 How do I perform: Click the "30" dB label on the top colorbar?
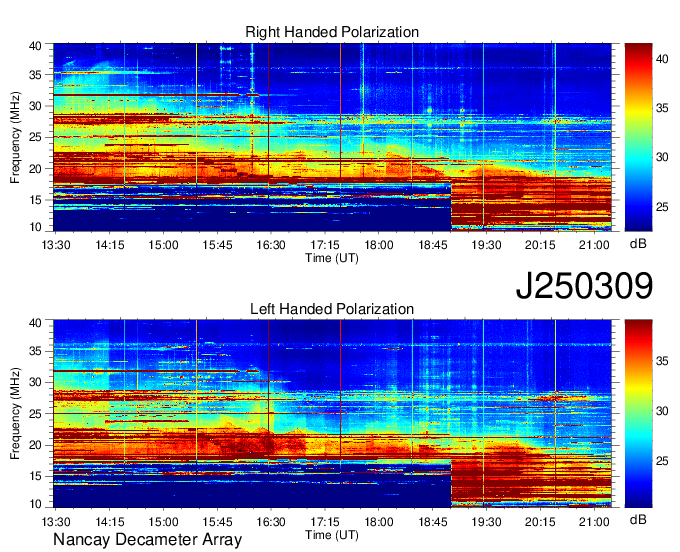tap(662, 157)
